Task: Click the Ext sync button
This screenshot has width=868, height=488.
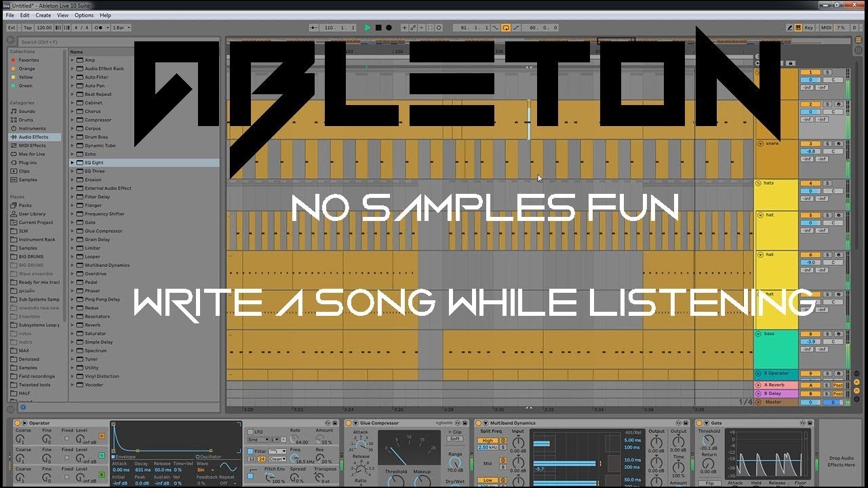Action: (12, 28)
